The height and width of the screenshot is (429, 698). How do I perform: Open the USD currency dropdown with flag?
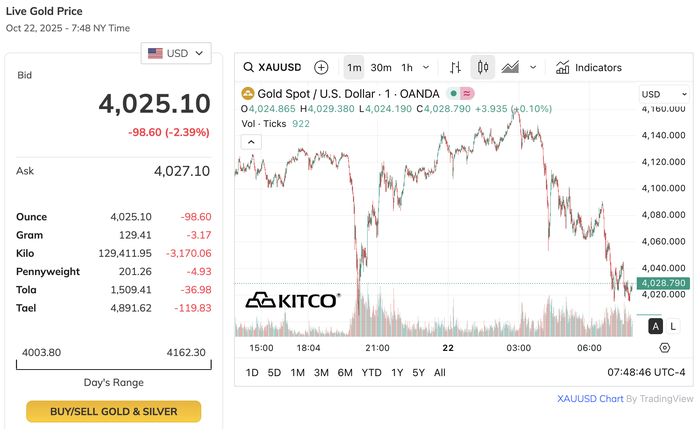click(176, 53)
